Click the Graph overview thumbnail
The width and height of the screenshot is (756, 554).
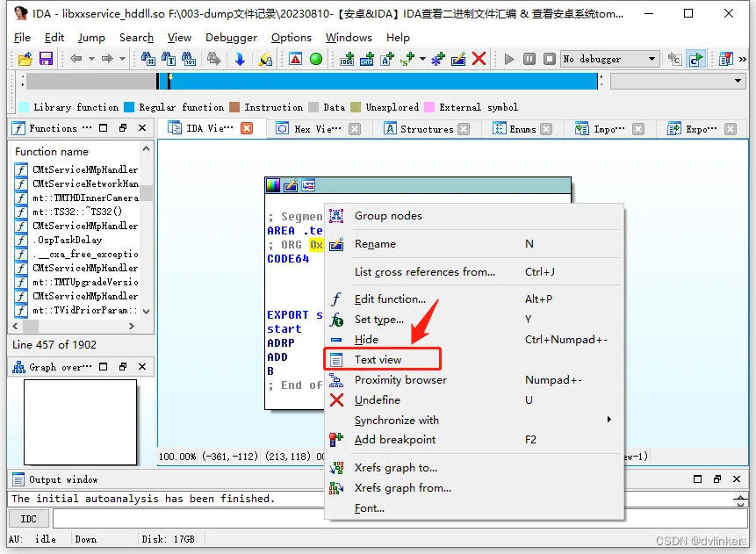point(81,422)
